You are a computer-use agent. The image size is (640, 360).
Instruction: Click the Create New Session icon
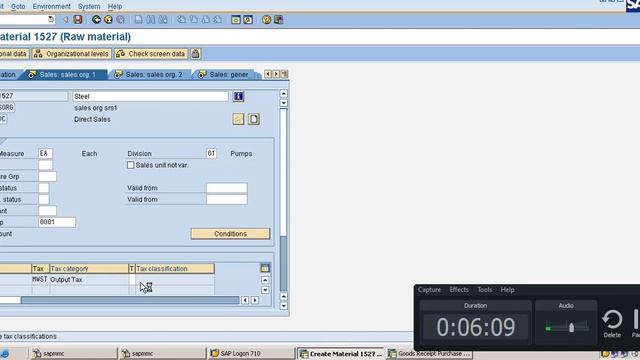[236, 20]
